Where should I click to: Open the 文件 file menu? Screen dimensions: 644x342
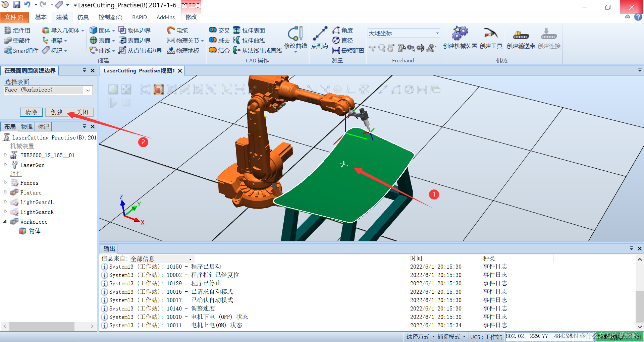coord(14,17)
